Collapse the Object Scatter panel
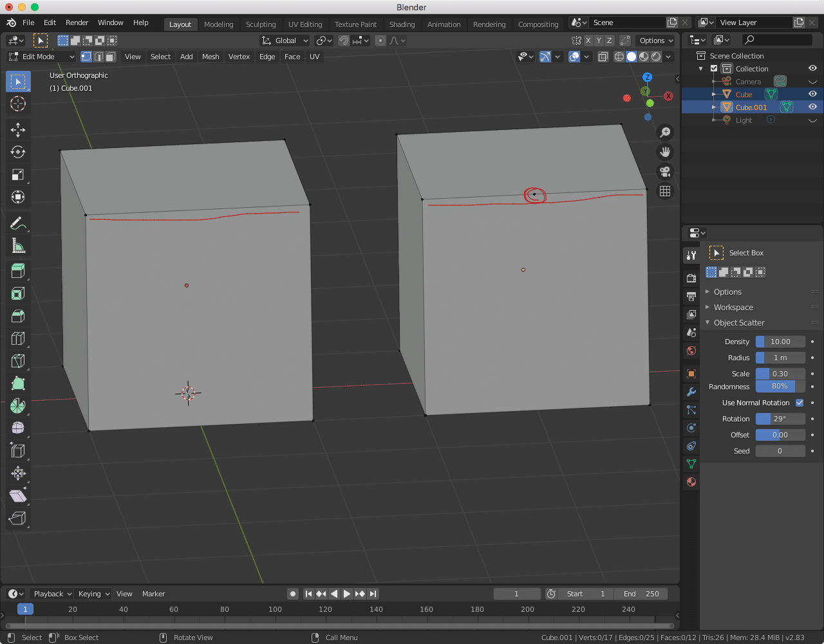Viewport: 824px width, 644px height. click(739, 323)
